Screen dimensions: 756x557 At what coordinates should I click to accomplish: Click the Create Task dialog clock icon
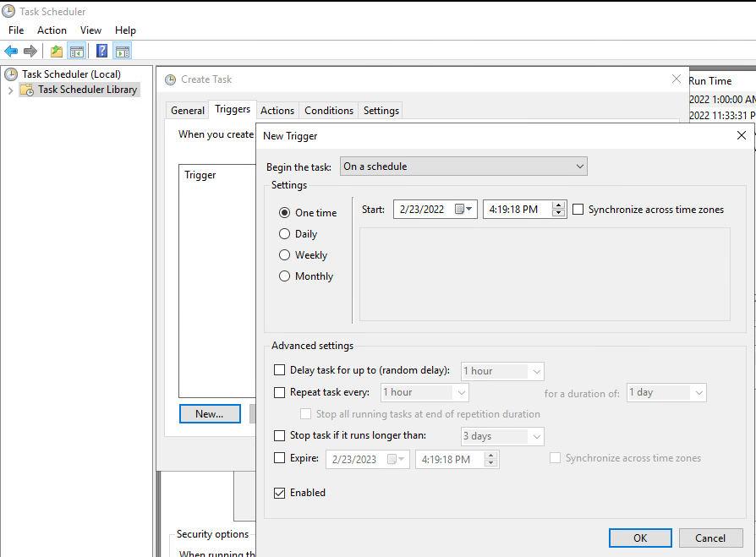[170, 79]
